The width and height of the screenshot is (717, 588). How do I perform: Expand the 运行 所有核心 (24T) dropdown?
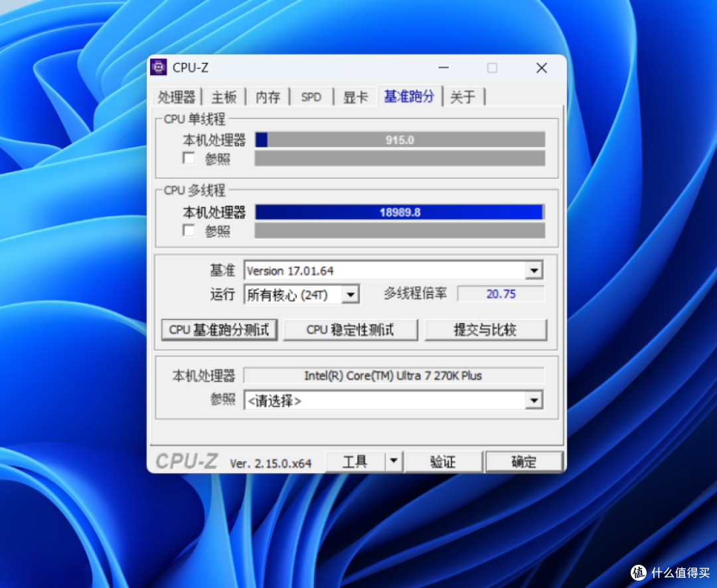351,295
